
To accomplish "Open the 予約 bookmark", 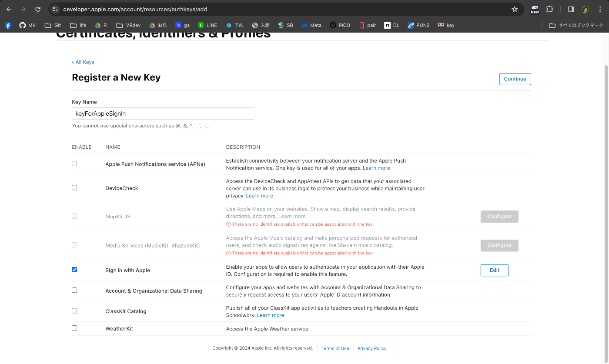I will point(234,25).
